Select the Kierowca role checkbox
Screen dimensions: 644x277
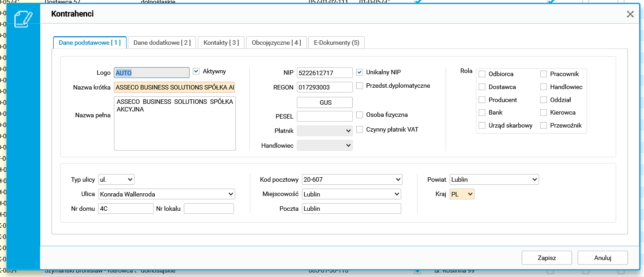click(x=543, y=112)
